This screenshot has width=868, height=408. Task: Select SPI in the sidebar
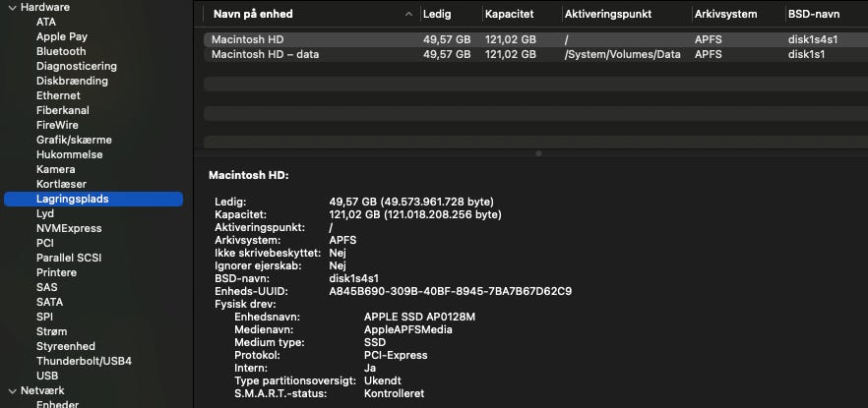(44, 317)
